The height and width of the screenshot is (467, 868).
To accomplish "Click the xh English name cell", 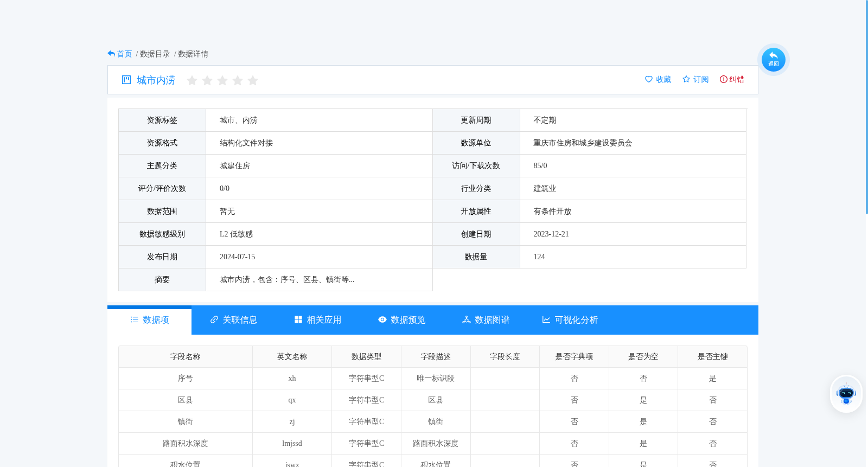I will pos(292,379).
